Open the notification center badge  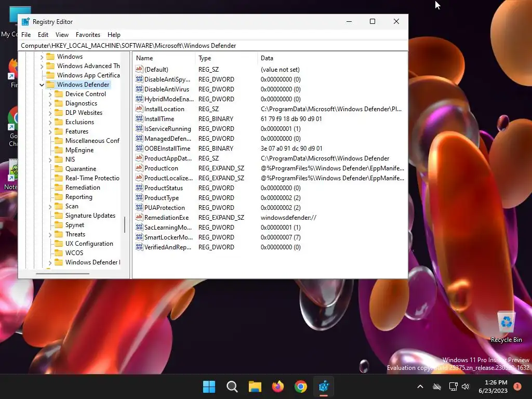coord(517,386)
